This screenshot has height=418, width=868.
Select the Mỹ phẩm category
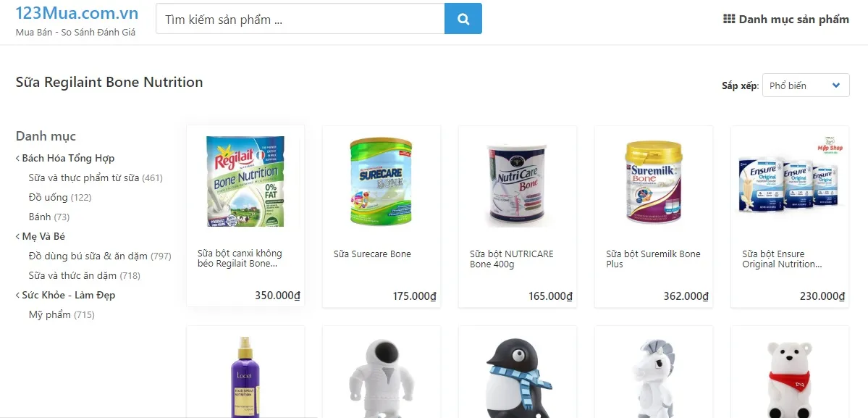pos(62,314)
